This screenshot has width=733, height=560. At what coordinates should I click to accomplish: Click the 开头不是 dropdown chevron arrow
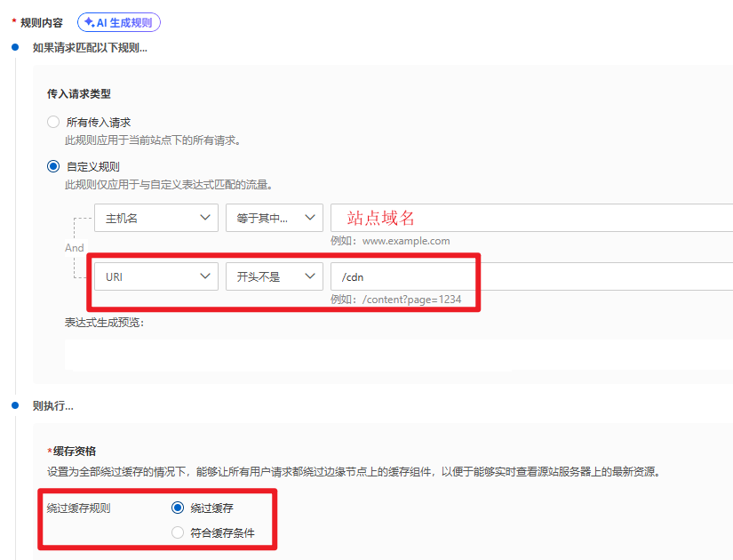(x=310, y=276)
